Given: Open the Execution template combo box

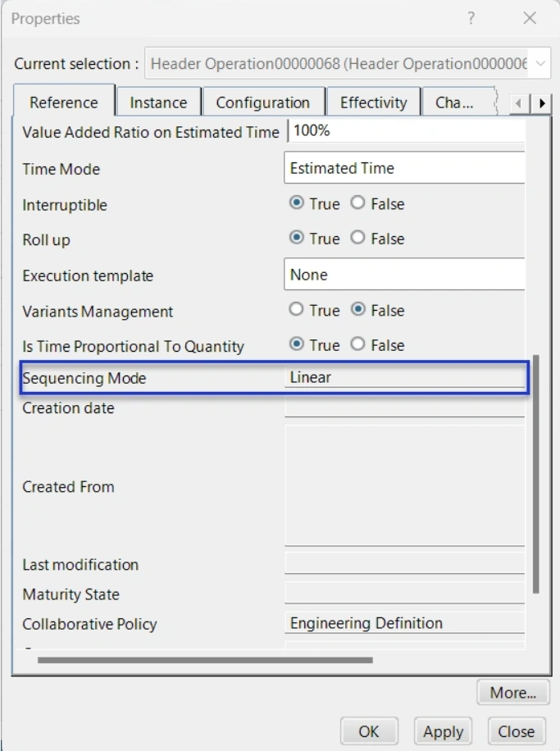Looking at the screenshot, I should pyautogui.click(x=405, y=275).
